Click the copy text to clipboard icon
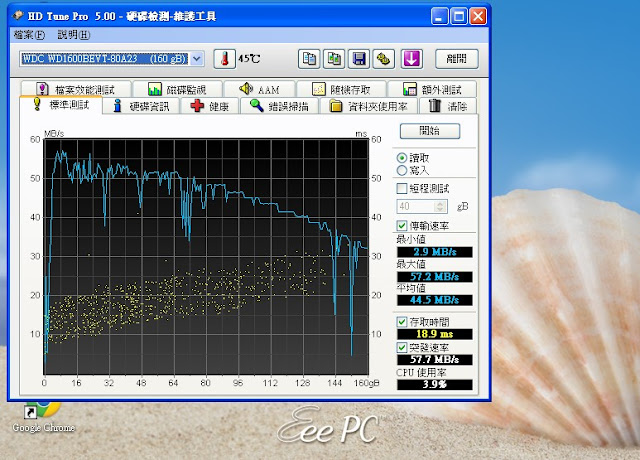Screen dimensions: 640x460 click(x=310, y=58)
